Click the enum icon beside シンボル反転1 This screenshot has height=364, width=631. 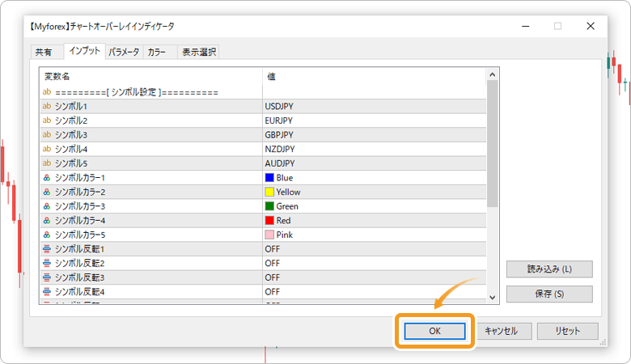click(47, 249)
